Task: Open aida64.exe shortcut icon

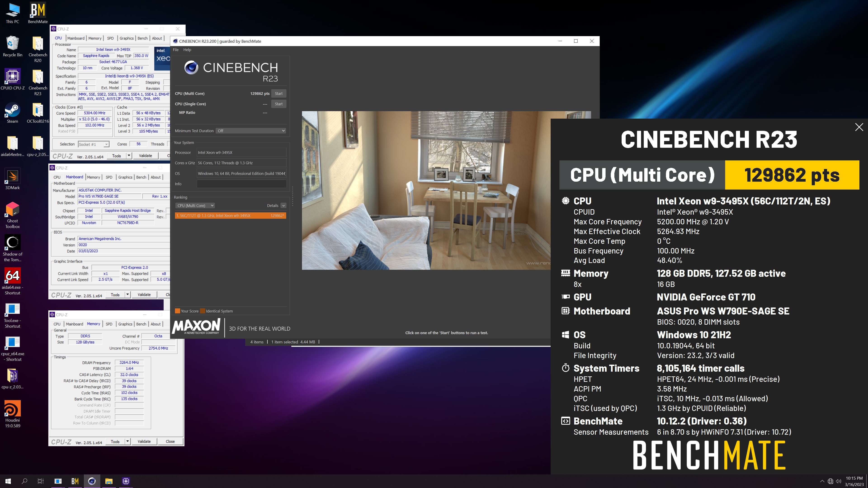Action: (12, 282)
